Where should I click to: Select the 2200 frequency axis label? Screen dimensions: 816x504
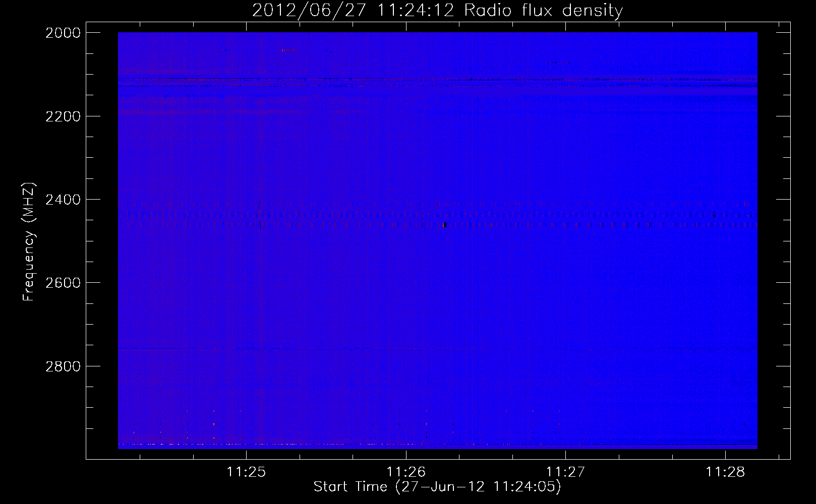click(x=63, y=116)
